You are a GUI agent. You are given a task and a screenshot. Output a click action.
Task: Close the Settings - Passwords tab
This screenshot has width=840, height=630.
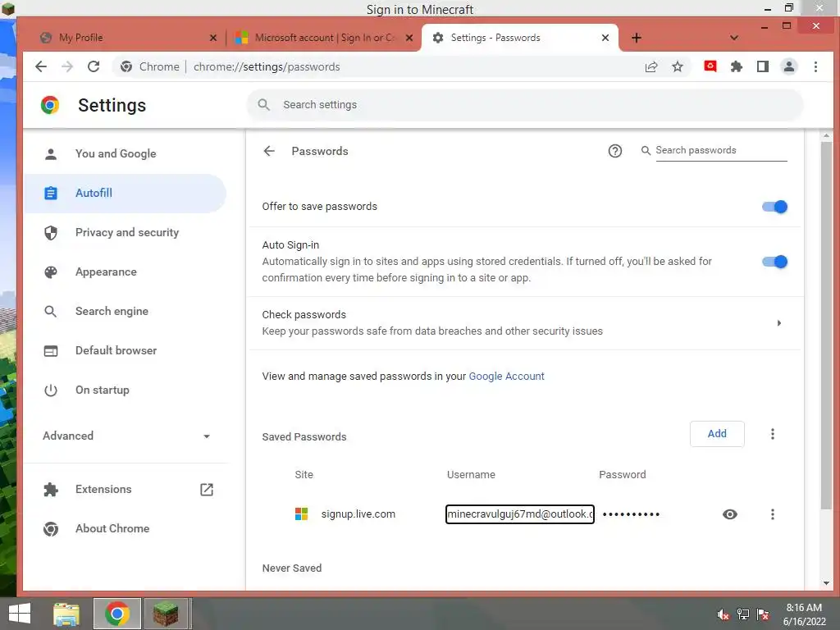(605, 38)
